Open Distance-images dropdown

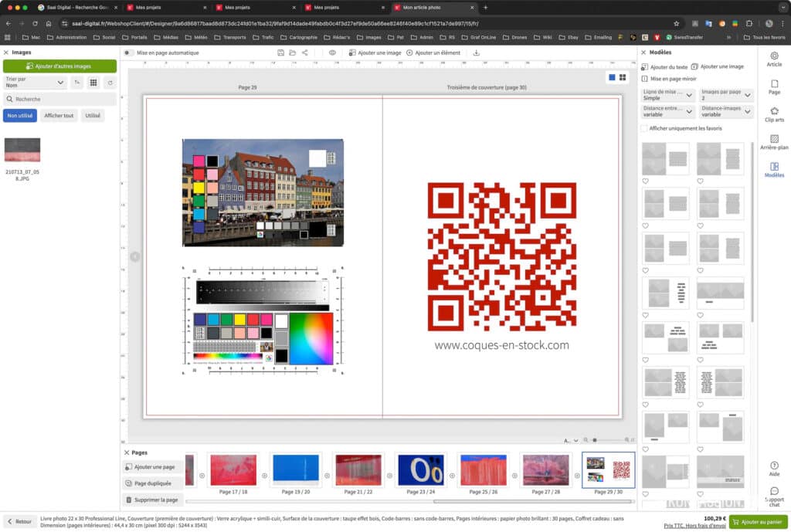(726, 111)
